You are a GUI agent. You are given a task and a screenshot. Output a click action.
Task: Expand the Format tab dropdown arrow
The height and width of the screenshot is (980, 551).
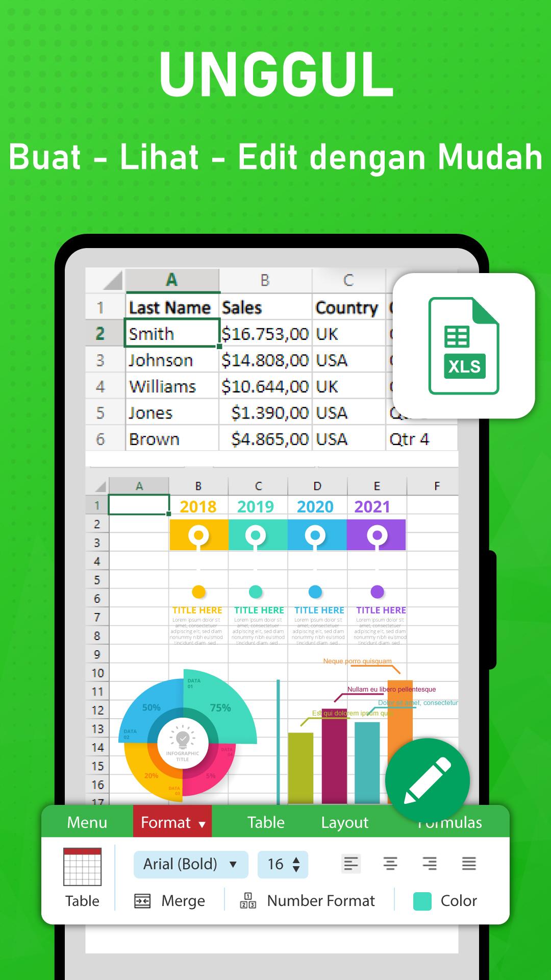coord(202,824)
